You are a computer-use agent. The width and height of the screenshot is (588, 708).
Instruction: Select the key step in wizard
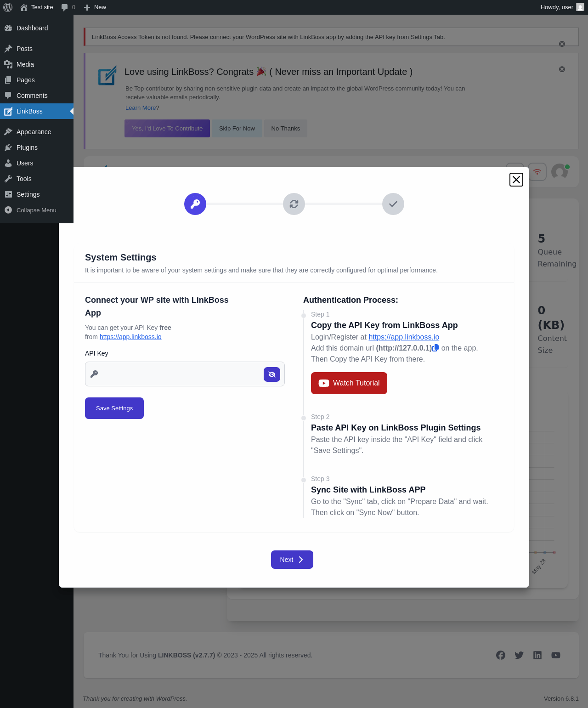tap(195, 204)
